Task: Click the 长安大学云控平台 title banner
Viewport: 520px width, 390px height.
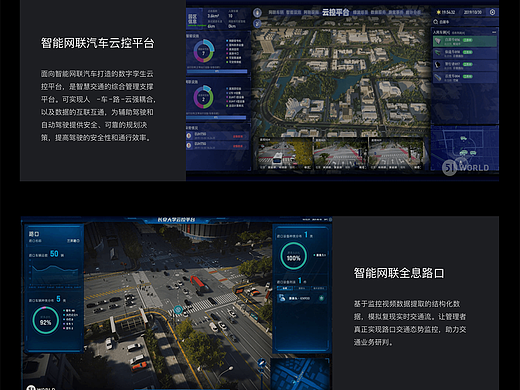Action: tap(176, 220)
